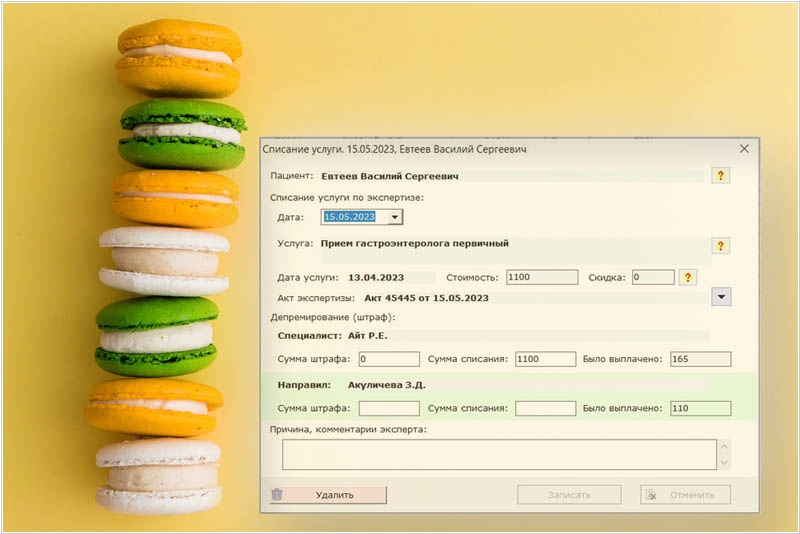The height and width of the screenshot is (534, 800).
Task: Click referrer name Акуличева З.Д.
Action: (387, 385)
